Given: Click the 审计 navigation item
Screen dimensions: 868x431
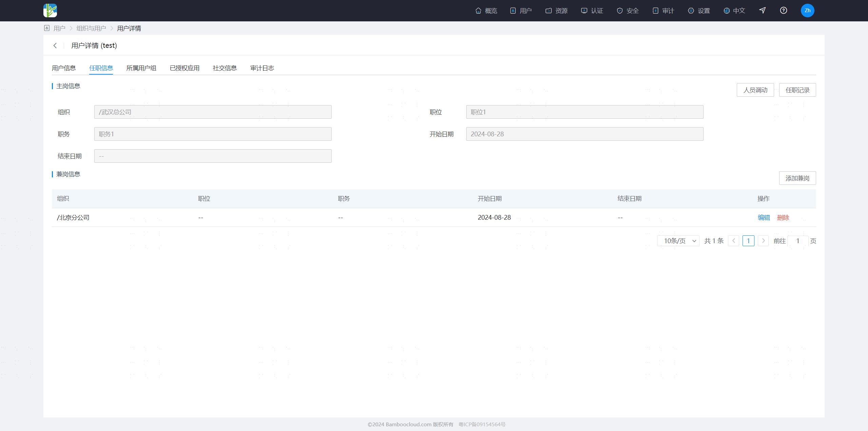Looking at the screenshot, I should pos(663,11).
